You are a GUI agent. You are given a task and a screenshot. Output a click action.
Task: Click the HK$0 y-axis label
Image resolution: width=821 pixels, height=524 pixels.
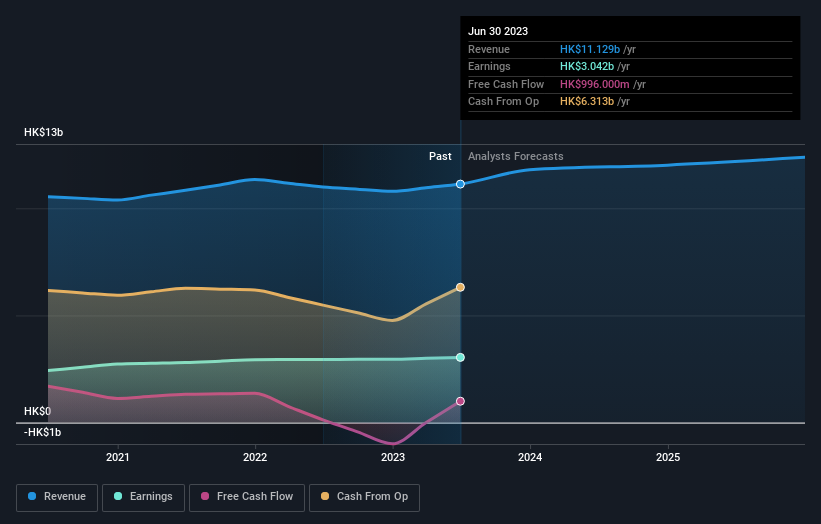pyautogui.click(x=38, y=411)
